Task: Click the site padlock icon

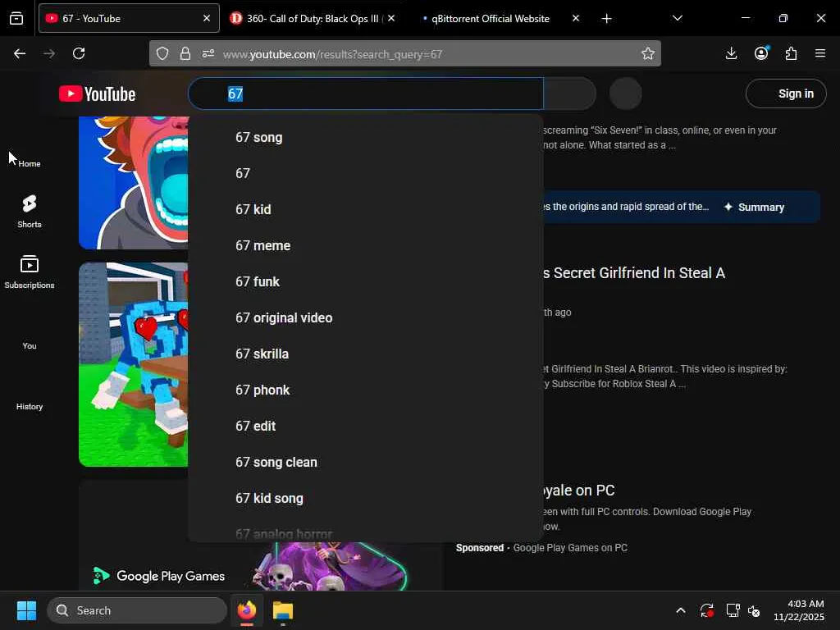Action: click(185, 53)
